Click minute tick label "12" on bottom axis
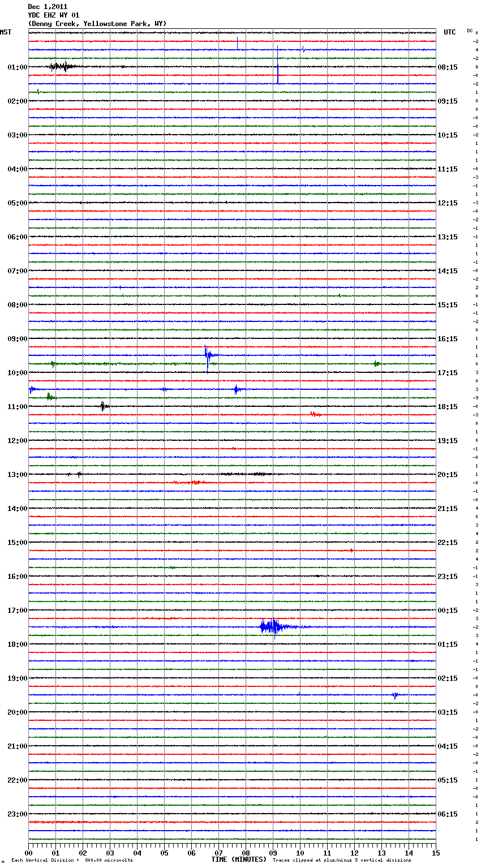The height and width of the screenshot is (868, 481). coord(354,853)
